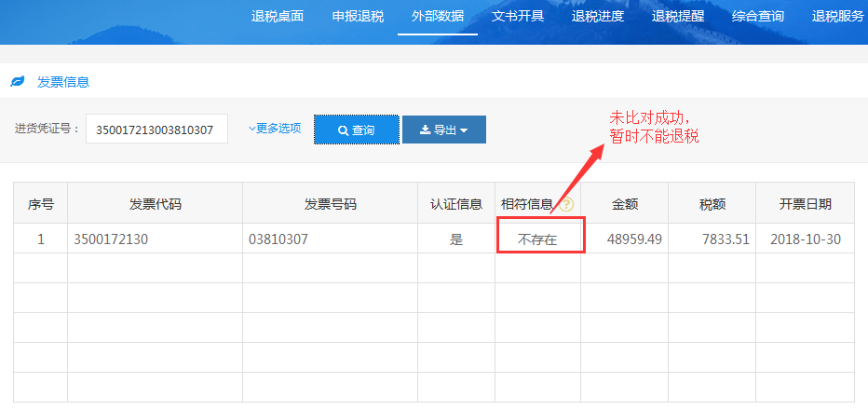Select the 退税服务 tab

tap(837, 16)
